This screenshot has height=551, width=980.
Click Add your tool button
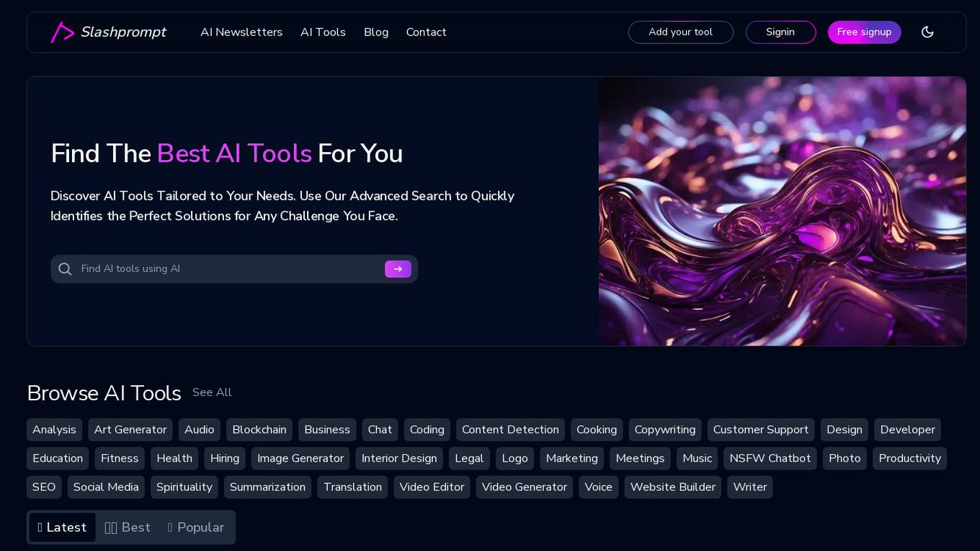[x=681, y=32]
